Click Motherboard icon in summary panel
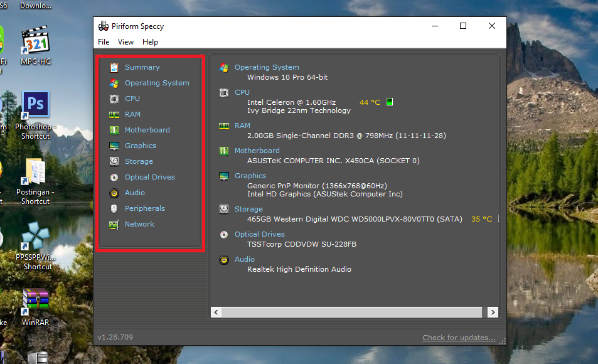This screenshot has height=364, width=598. 224,151
